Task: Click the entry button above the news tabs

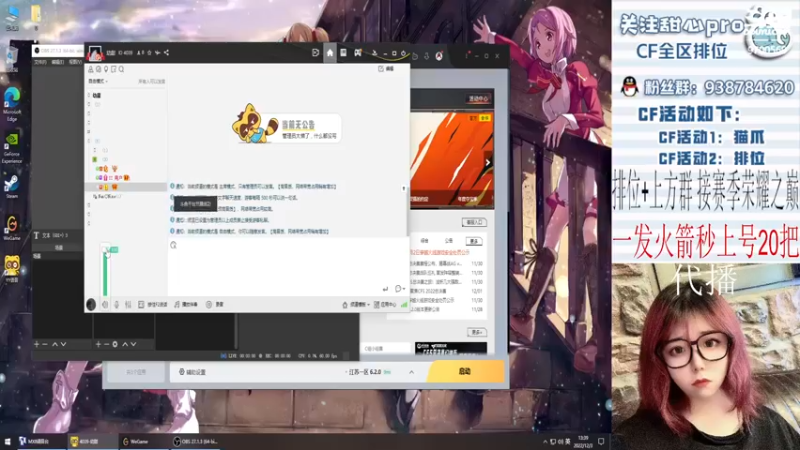Action: click(474, 222)
